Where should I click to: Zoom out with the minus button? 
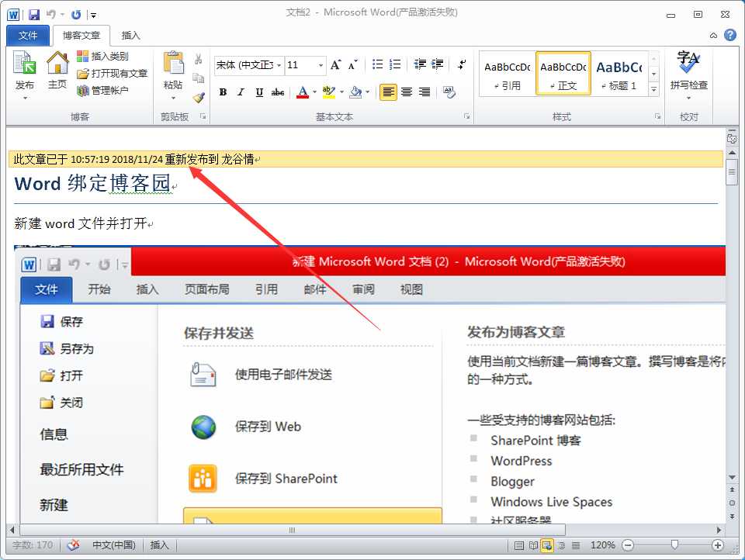[x=628, y=545]
